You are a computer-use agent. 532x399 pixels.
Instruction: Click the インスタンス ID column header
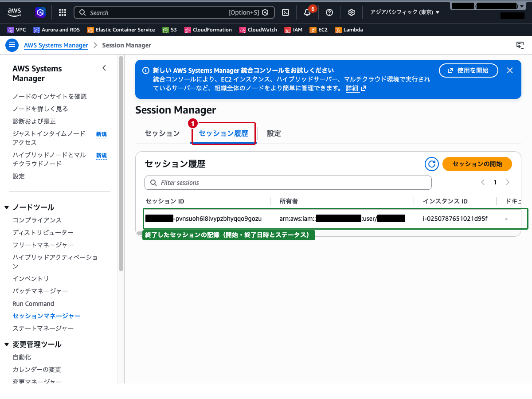click(445, 201)
